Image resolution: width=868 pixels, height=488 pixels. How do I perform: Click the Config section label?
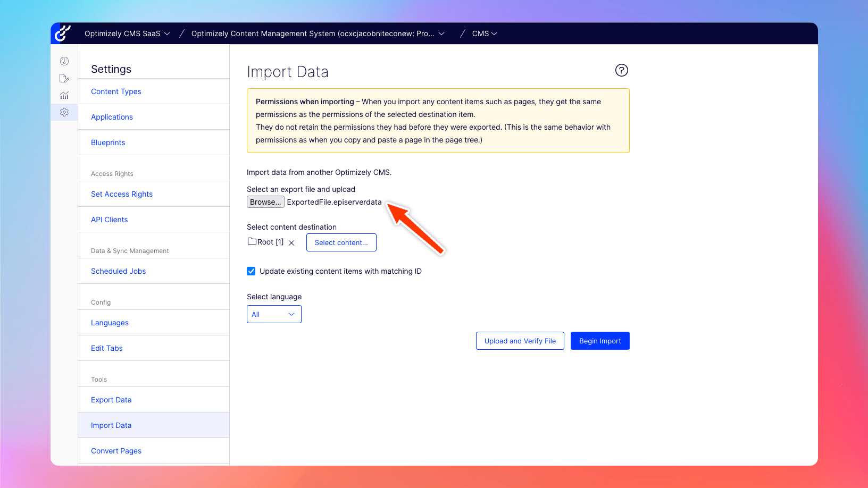point(101,302)
